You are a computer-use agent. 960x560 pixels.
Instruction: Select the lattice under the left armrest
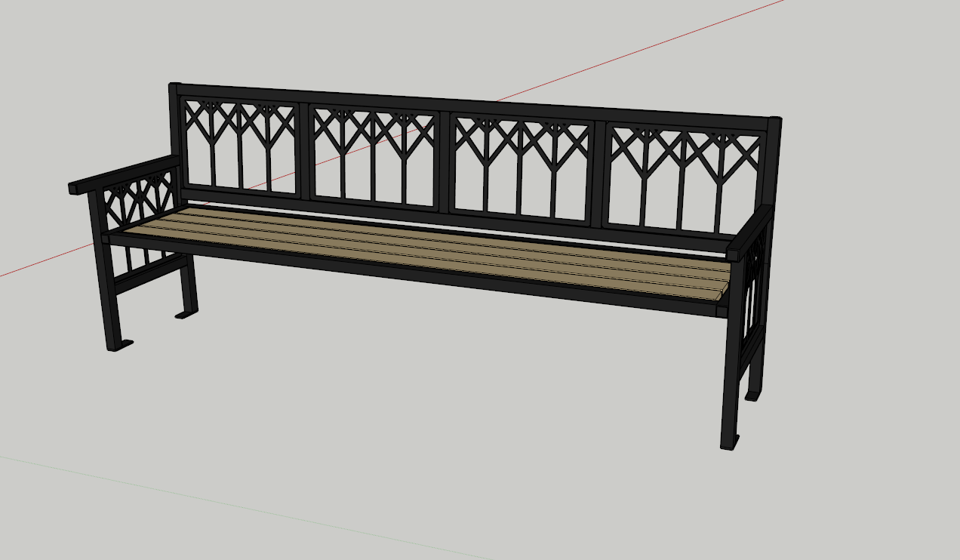click(139, 200)
